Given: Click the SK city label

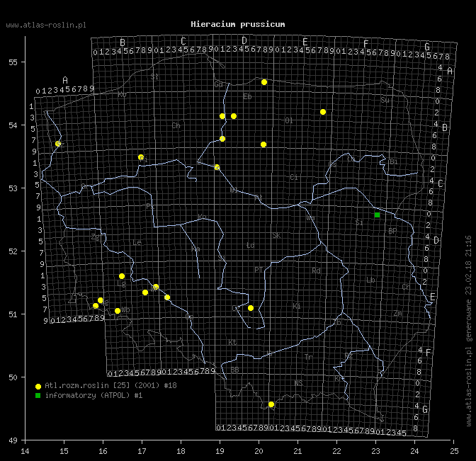Looking at the screenshot, I should click(x=276, y=236).
